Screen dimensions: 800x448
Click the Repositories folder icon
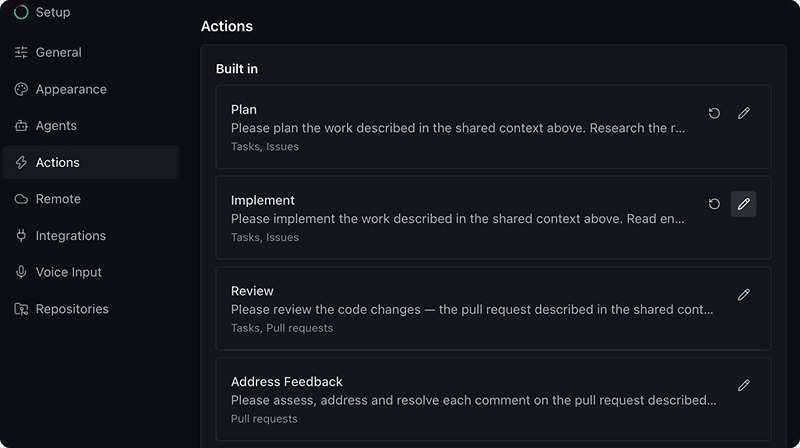pyautogui.click(x=21, y=309)
